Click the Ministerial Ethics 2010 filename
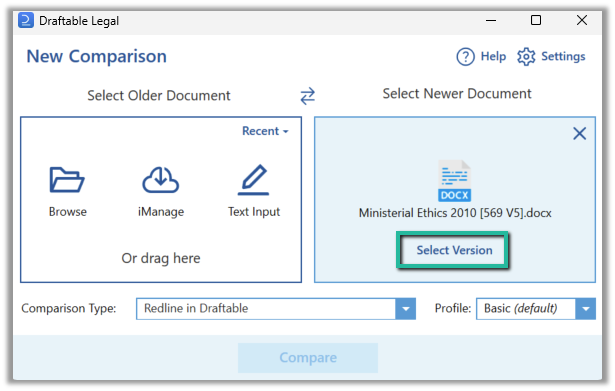615x391 pixels. coord(455,213)
